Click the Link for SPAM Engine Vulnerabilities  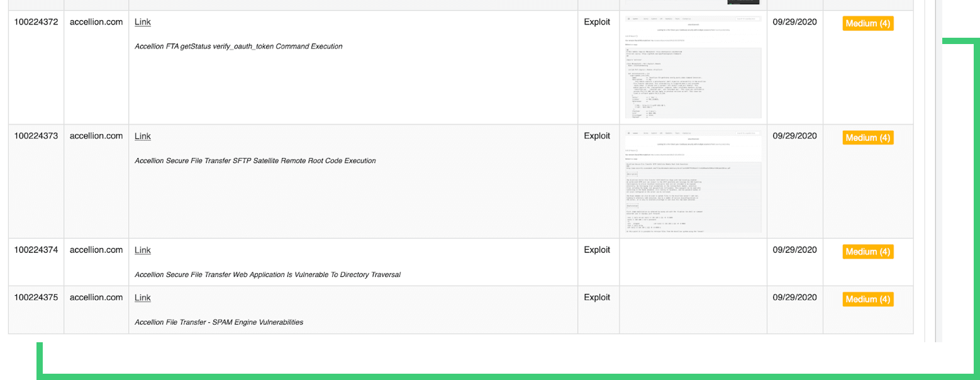(x=142, y=298)
